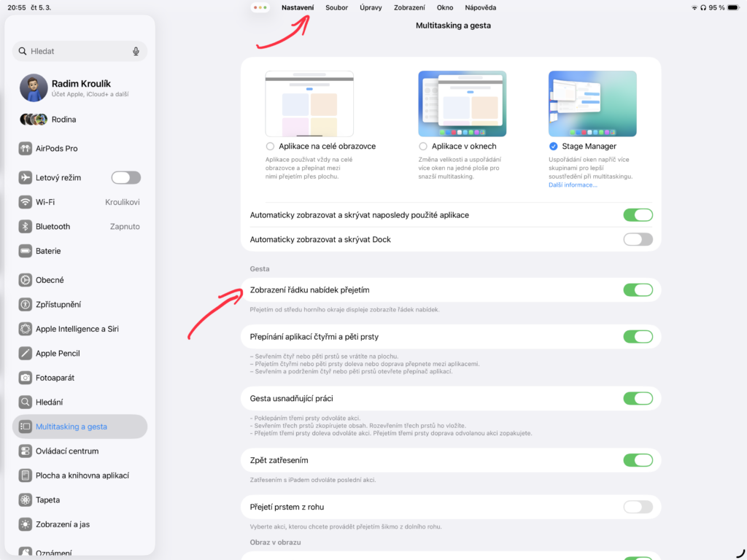Click the Stage Manager preview thumbnail
747x560 pixels.
592,104
